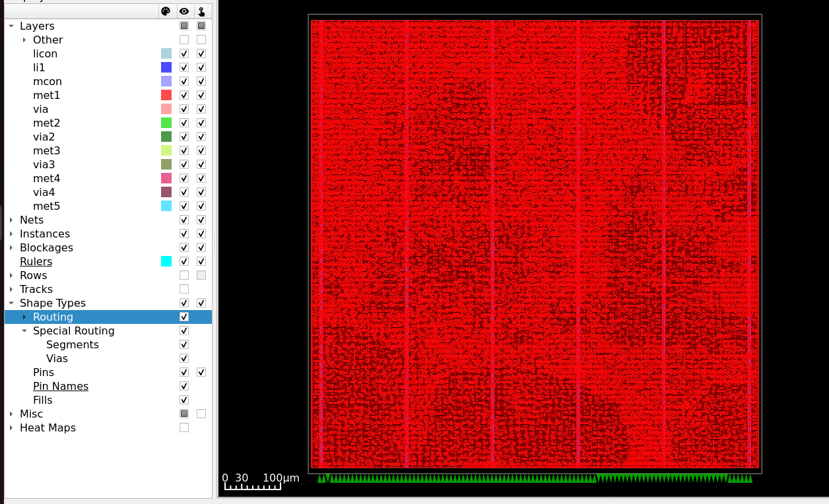Change the met2 green color swatch
829x504 pixels.
click(x=166, y=123)
